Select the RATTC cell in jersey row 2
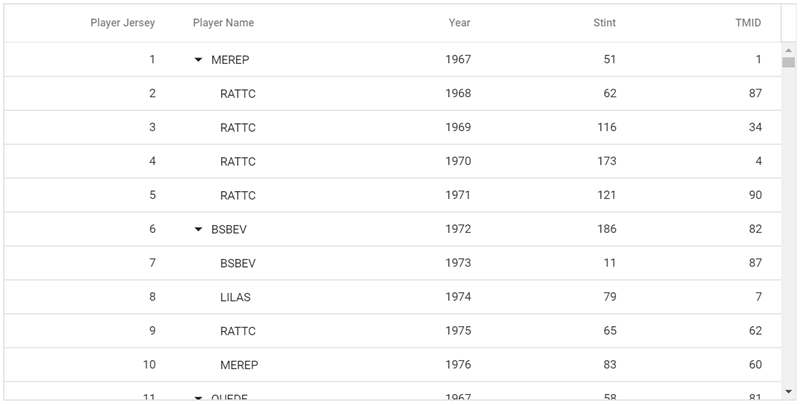The image size is (800, 404). click(238, 94)
